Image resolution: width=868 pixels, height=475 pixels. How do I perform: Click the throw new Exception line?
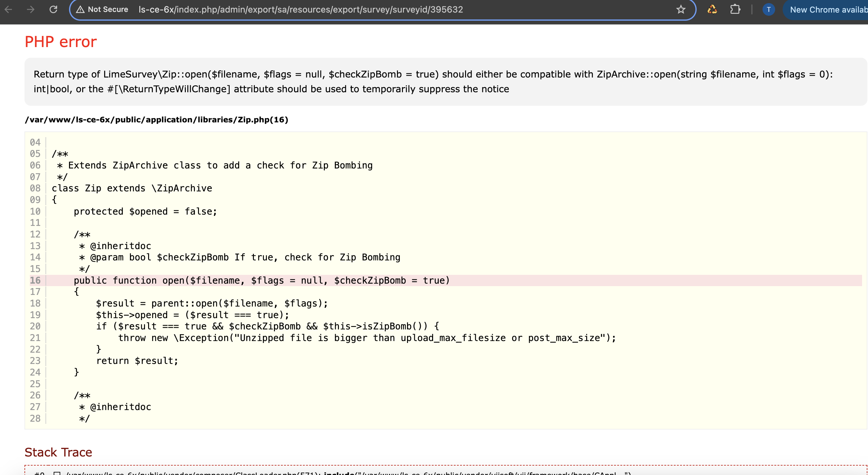[x=367, y=338]
